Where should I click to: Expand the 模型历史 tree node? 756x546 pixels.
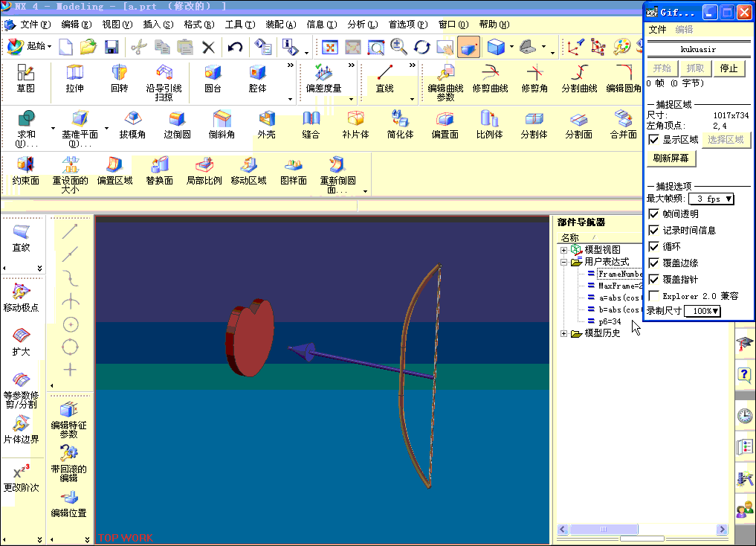563,334
